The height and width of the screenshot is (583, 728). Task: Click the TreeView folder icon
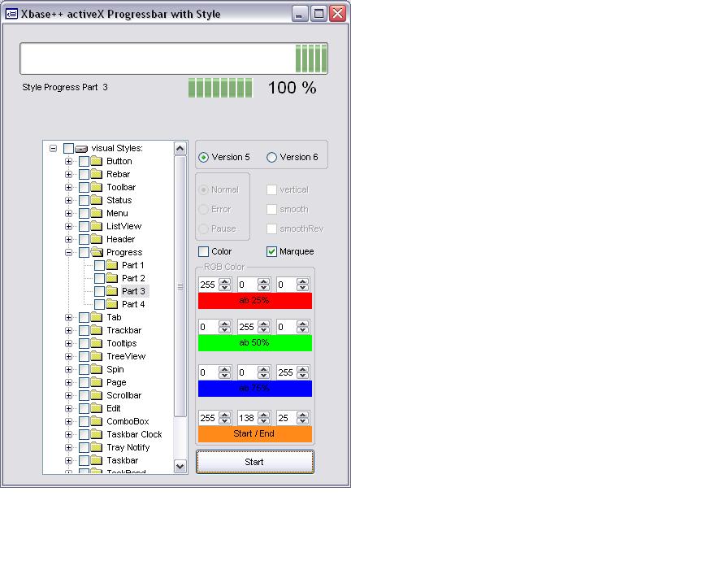point(97,356)
